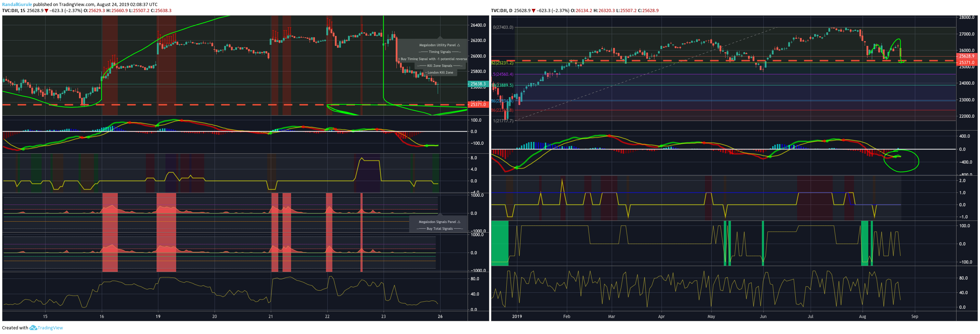Viewport: 980px width, 334px height.
Task: Click the 0(27403.0) Fibonacci level label
Action: [x=503, y=27]
